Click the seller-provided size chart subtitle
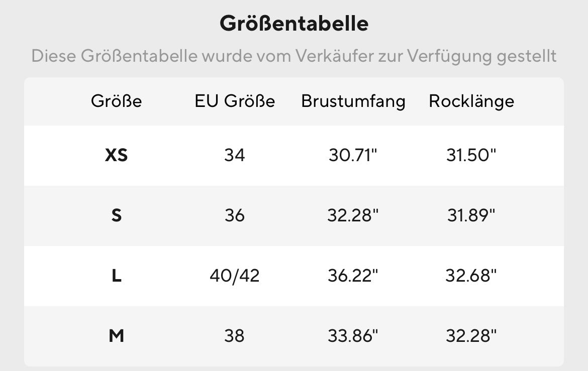This screenshot has height=371, width=588. pos(294,56)
